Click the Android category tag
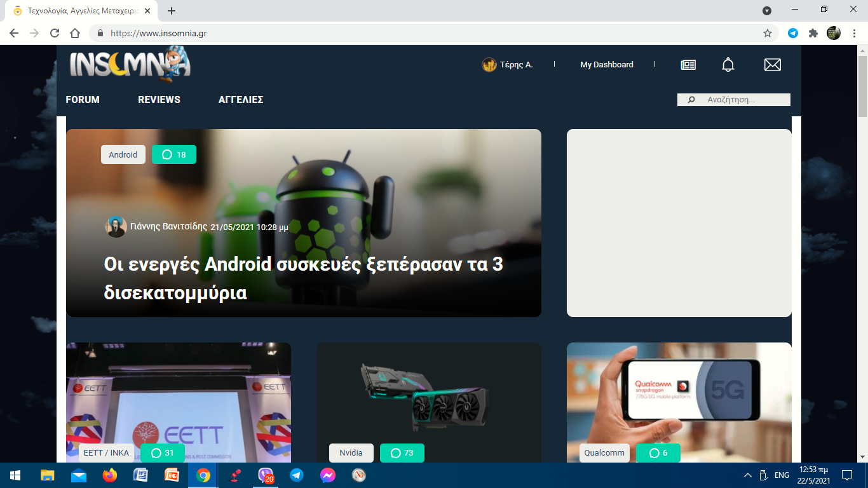The width and height of the screenshot is (868, 488). pyautogui.click(x=123, y=154)
